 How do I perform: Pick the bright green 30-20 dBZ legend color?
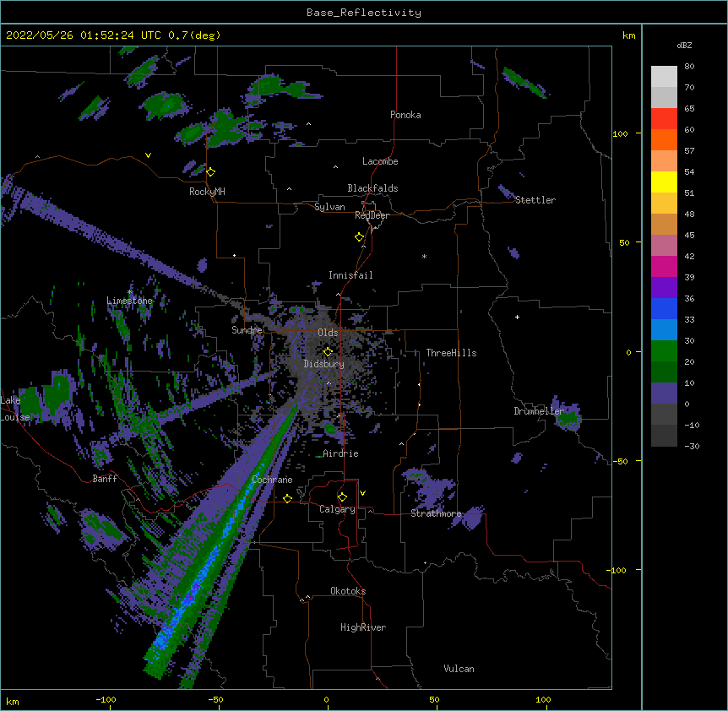pyautogui.click(x=664, y=351)
